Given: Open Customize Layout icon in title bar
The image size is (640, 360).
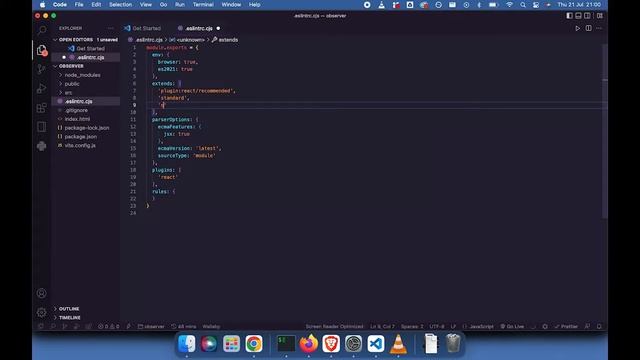Looking at the screenshot, I should 600,16.
